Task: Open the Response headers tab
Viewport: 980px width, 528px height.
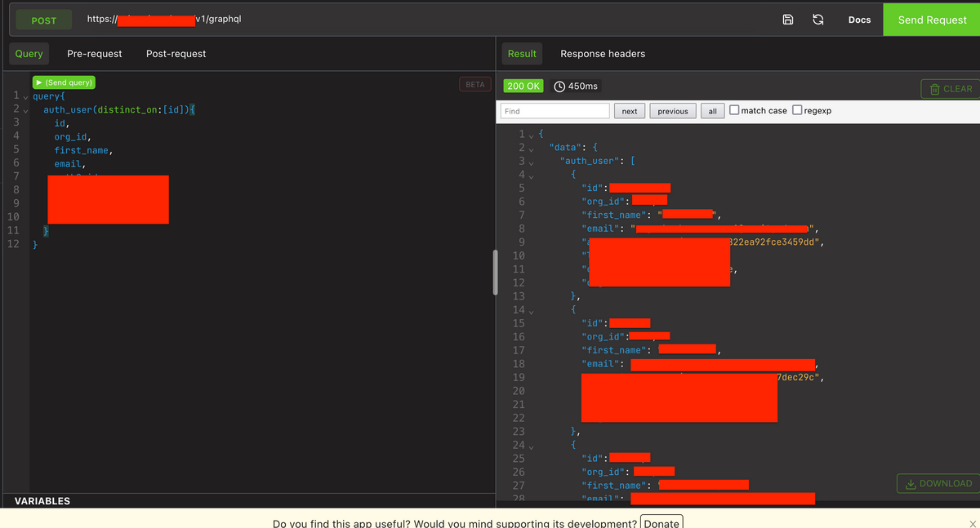Action: pos(603,54)
